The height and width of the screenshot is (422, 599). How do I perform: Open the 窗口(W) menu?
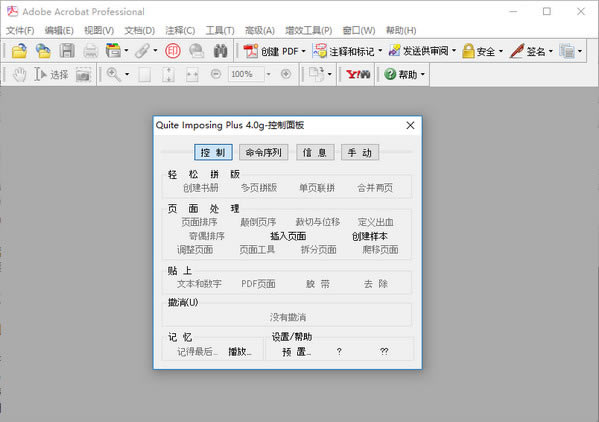359,30
